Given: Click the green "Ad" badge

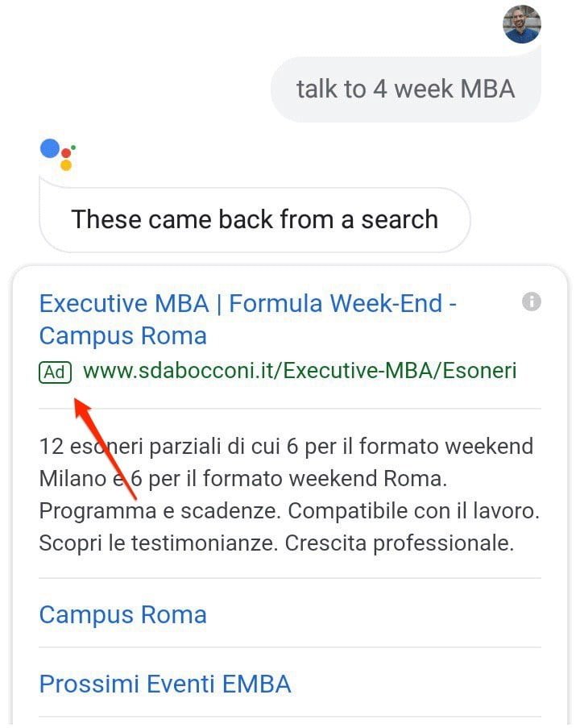Looking at the screenshot, I should [x=56, y=372].
